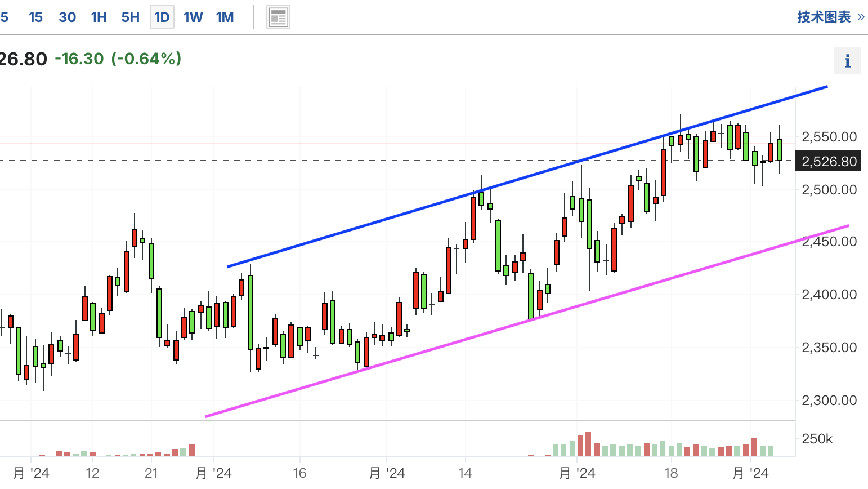Open the chart layout icon
This screenshot has height=489, width=868.
(278, 17)
